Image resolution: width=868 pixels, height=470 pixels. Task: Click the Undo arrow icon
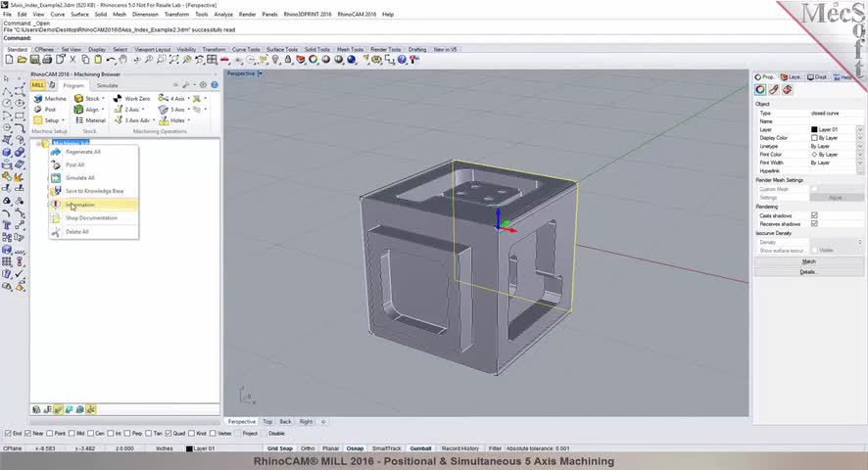click(x=111, y=59)
